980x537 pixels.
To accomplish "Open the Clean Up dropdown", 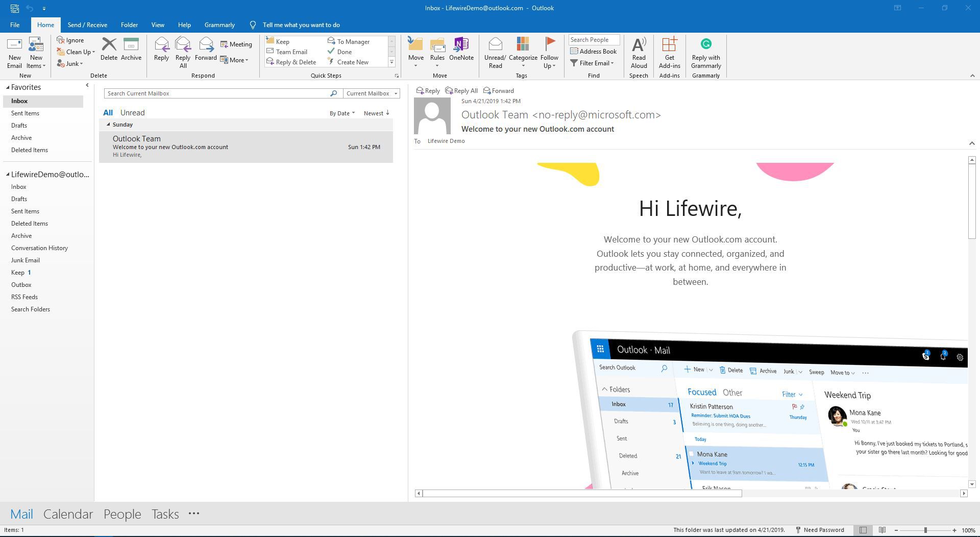I will pyautogui.click(x=76, y=52).
